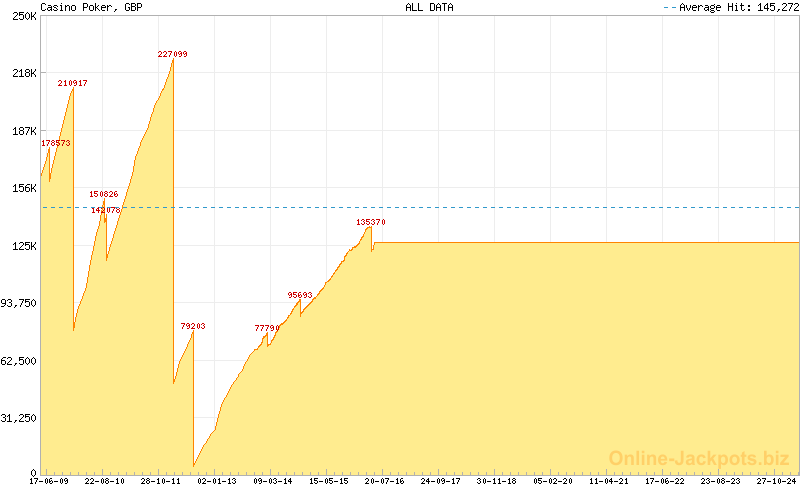Select the 20-07-16 x-axis date

[384, 481]
